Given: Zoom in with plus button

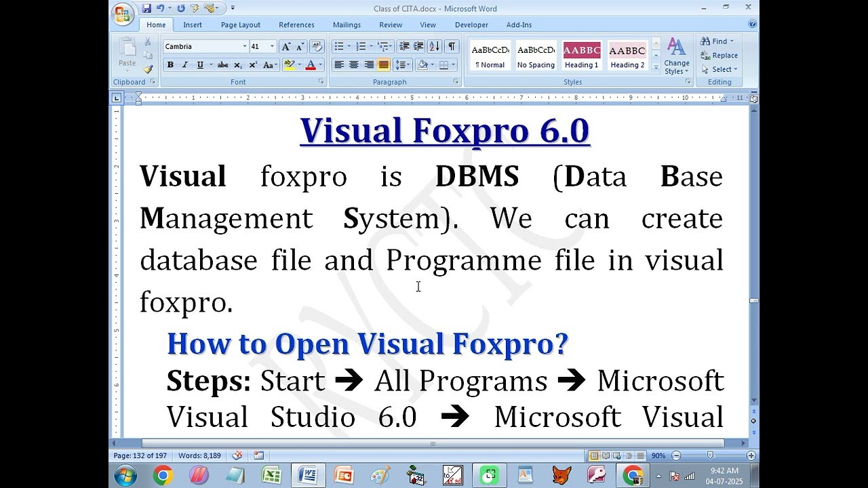Looking at the screenshot, I should [x=751, y=455].
